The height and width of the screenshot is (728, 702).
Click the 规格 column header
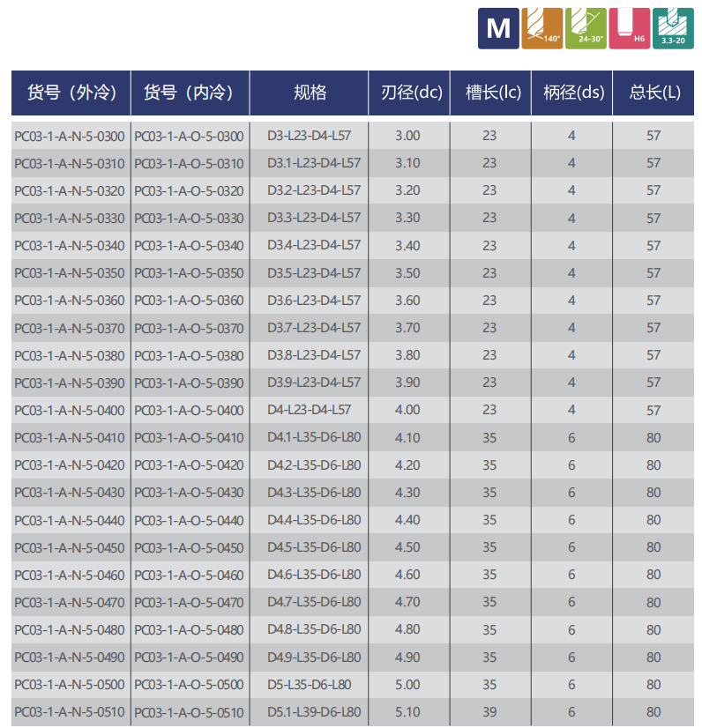tap(310, 93)
